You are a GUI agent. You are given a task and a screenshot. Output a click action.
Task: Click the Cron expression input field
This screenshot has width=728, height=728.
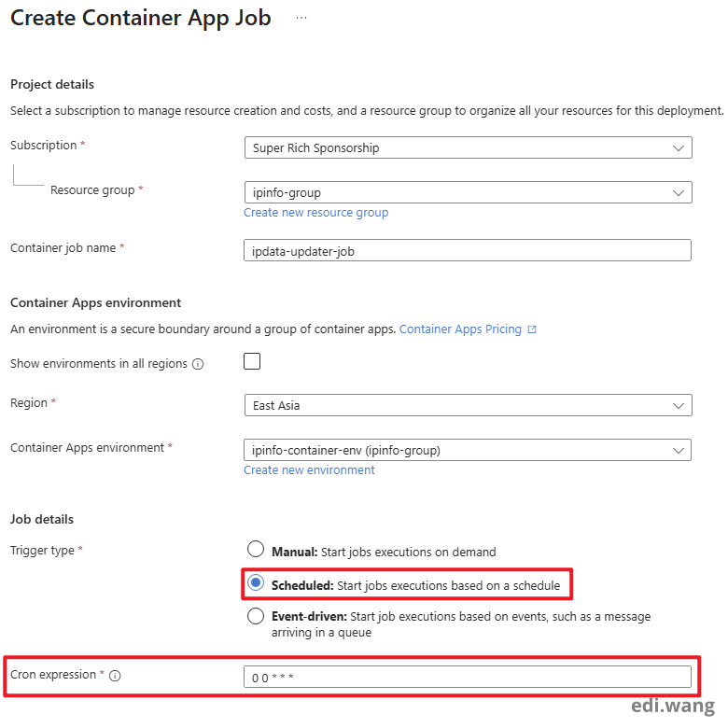click(467, 678)
